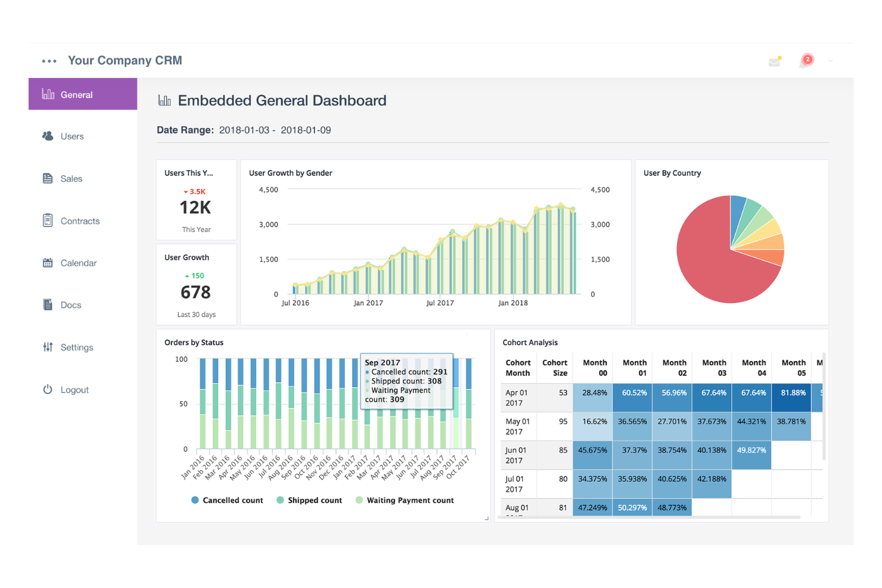
Task: Click the Users This Year 12K stat card
Action: [196, 200]
